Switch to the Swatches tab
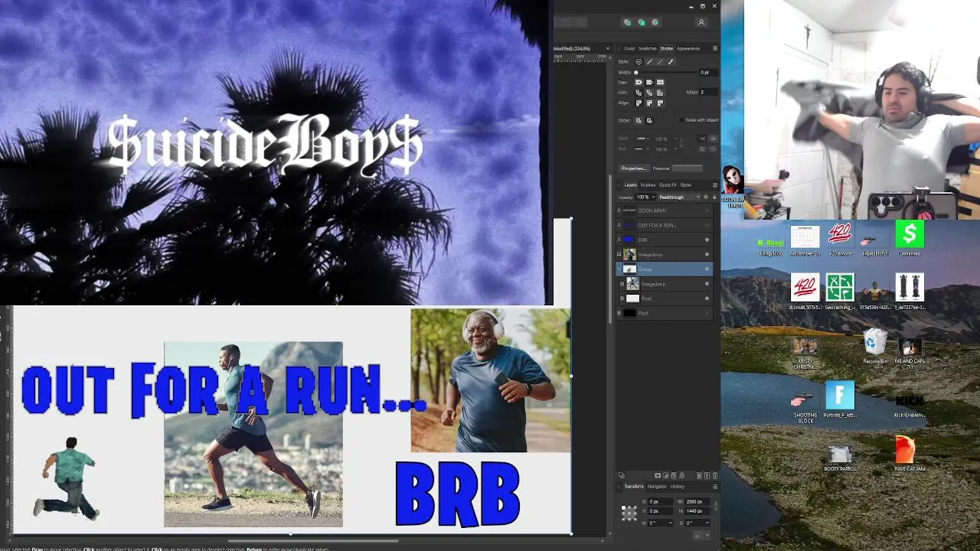Screen dimensions: 980x551 pyautogui.click(x=648, y=48)
